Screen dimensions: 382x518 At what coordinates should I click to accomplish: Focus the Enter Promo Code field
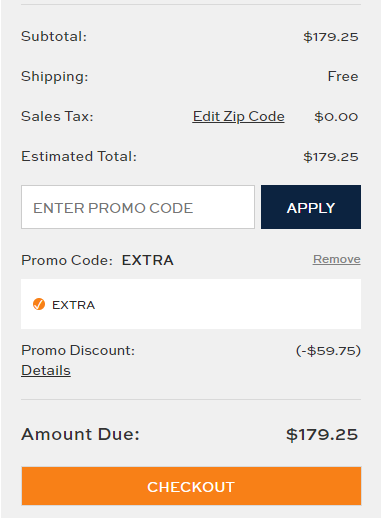[138, 207]
